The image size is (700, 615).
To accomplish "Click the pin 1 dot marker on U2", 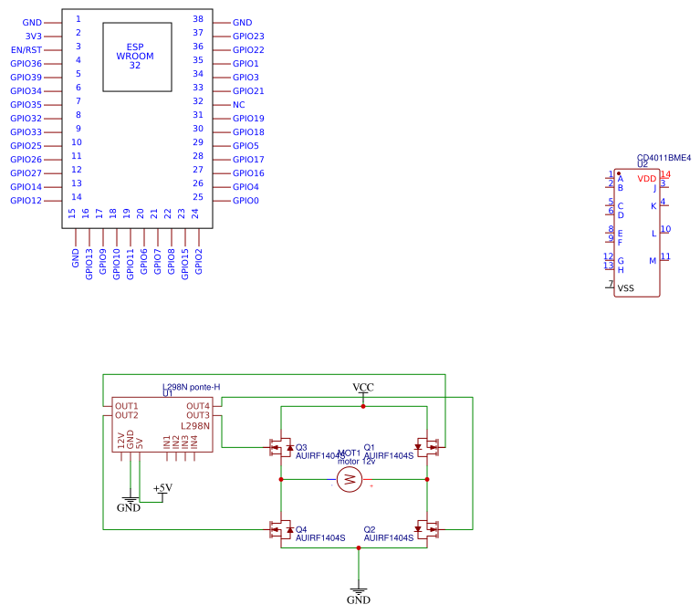I will tap(619, 173).
